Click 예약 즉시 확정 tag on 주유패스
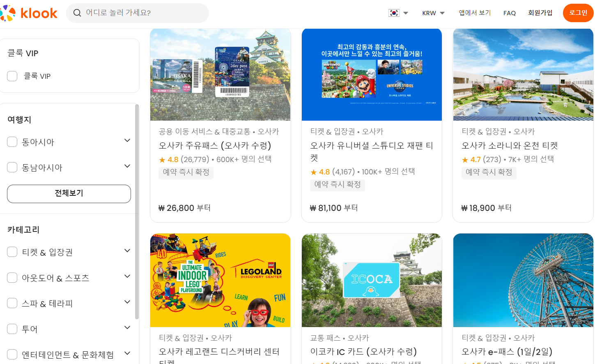The height and width of the screenshot is (364, 595). [x=186, y=172]
